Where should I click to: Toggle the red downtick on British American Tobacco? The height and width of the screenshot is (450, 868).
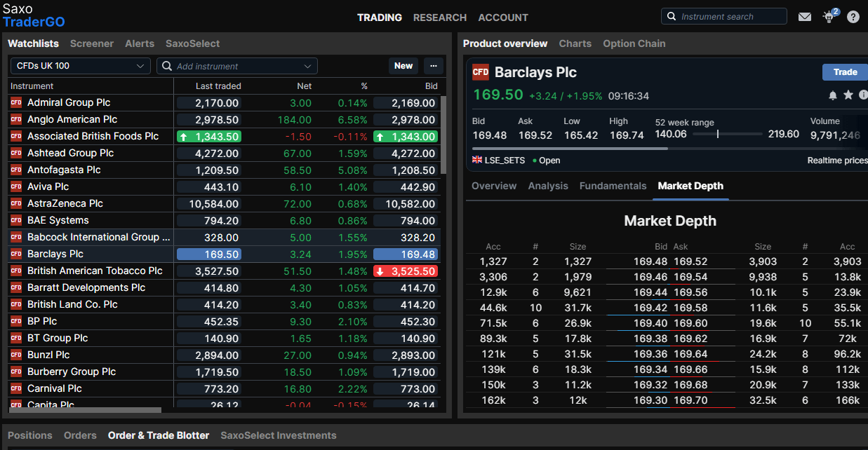point(380,271)
